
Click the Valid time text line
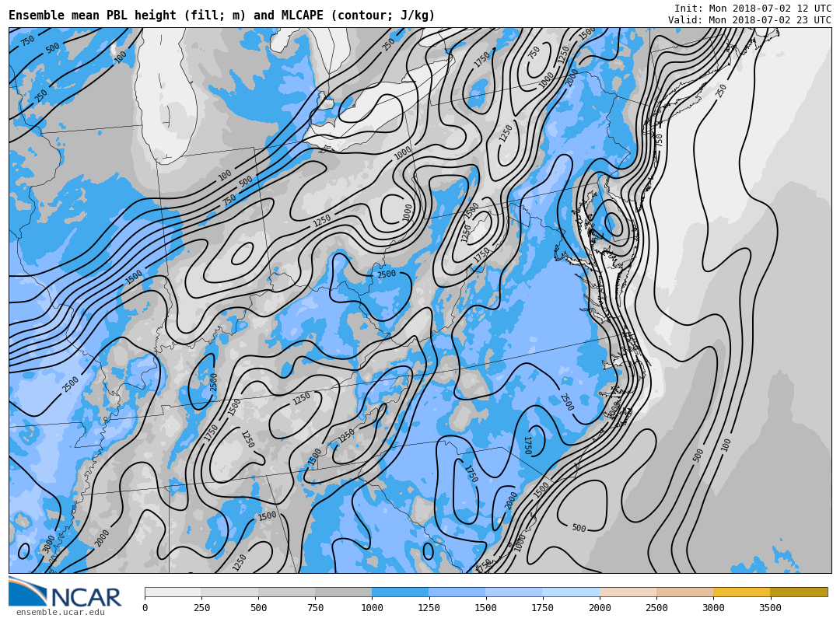pos(749,20)
